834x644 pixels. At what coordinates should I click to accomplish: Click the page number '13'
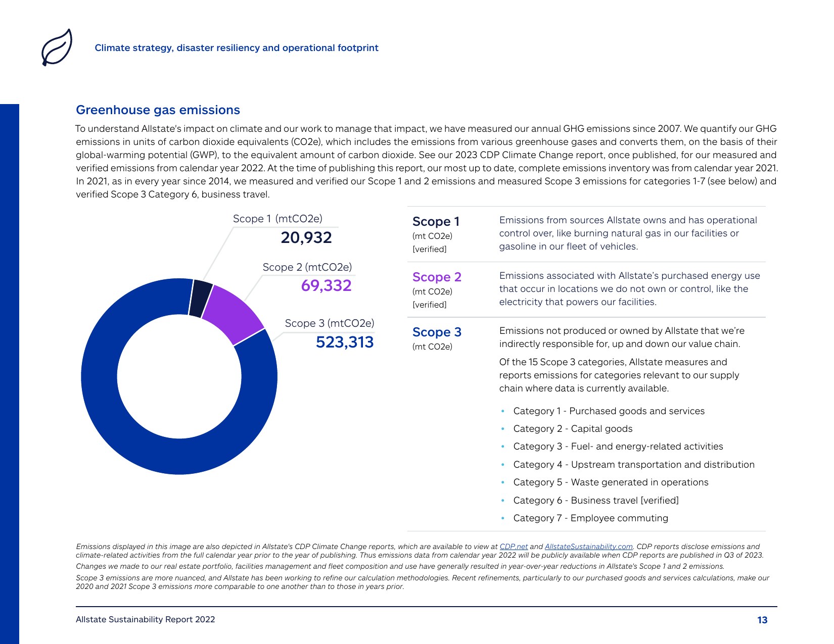point(762,620)
